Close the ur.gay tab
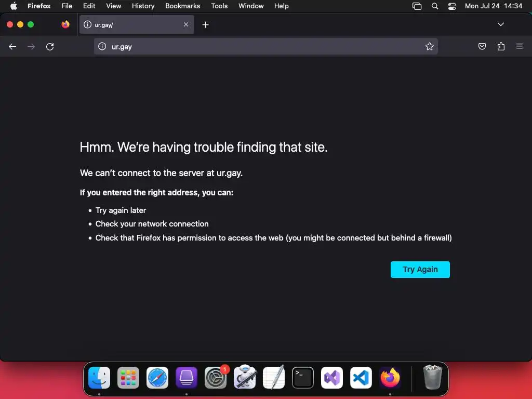532x399 pixels. 186,24
